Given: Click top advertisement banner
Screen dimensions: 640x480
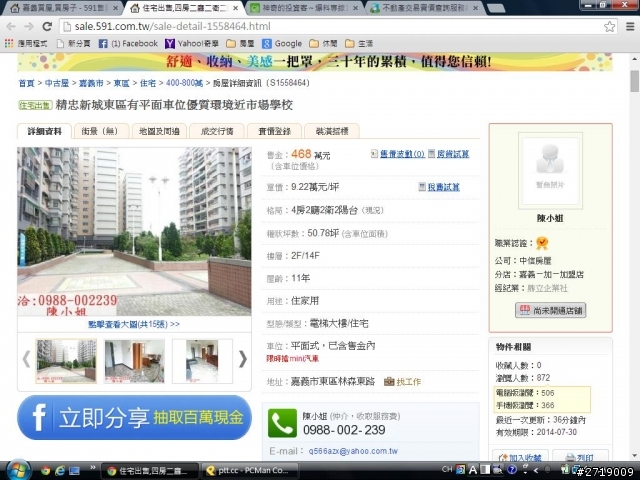Looking at the screenshot, I should [315, 62].
